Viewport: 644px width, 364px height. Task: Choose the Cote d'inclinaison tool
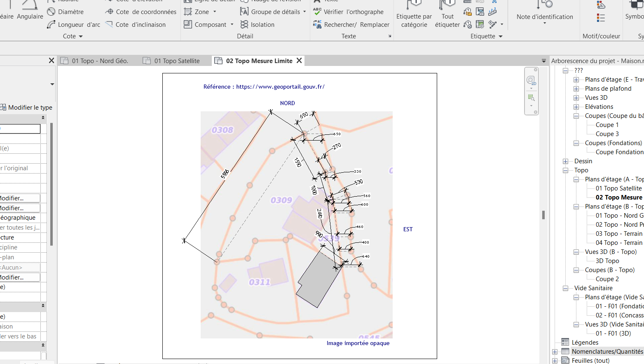(136, 25)
